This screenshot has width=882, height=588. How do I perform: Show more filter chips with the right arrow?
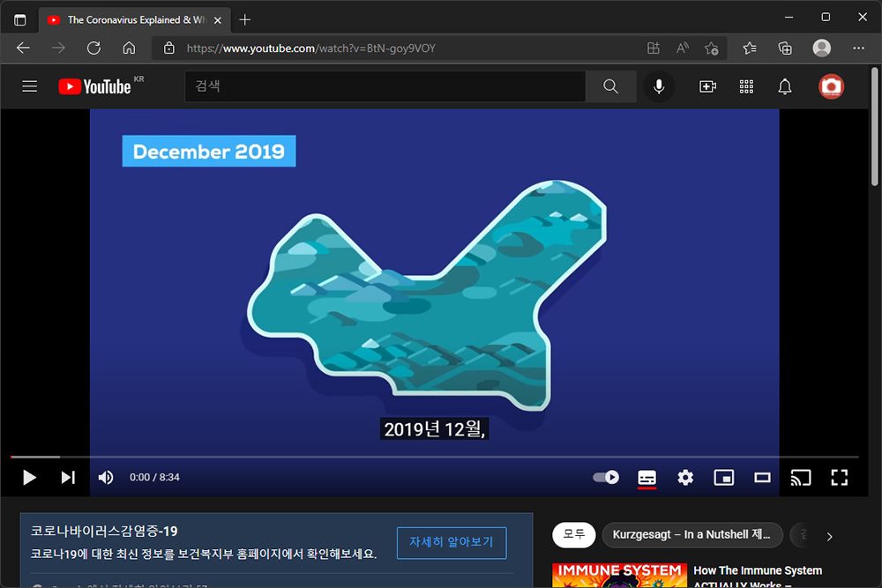[x=830, y=536]
